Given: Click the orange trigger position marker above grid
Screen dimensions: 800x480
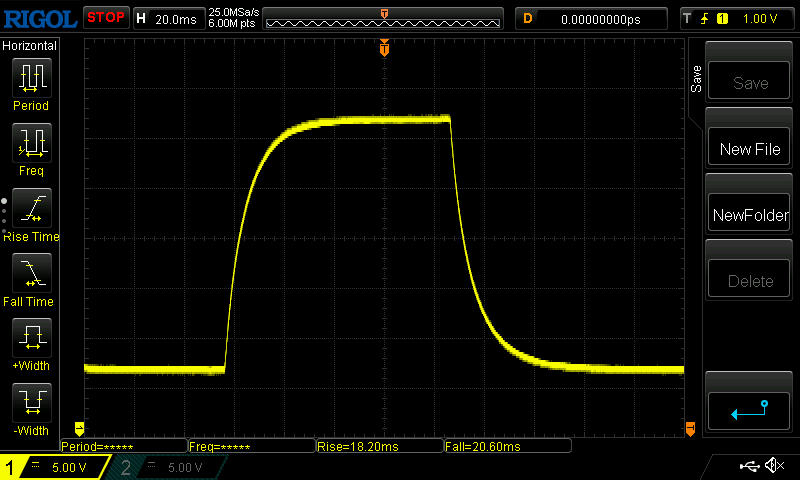Looking at the screenshot, I should point(384,48).
